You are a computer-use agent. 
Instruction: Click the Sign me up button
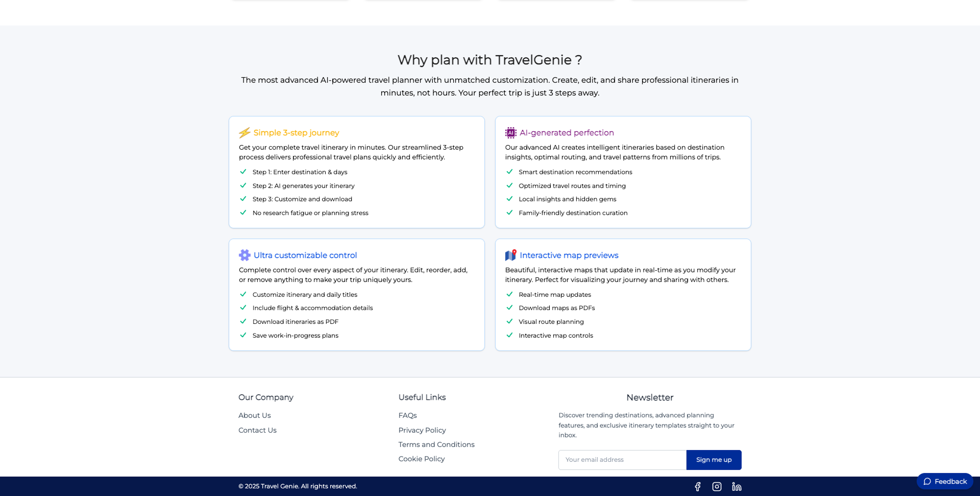714,460
